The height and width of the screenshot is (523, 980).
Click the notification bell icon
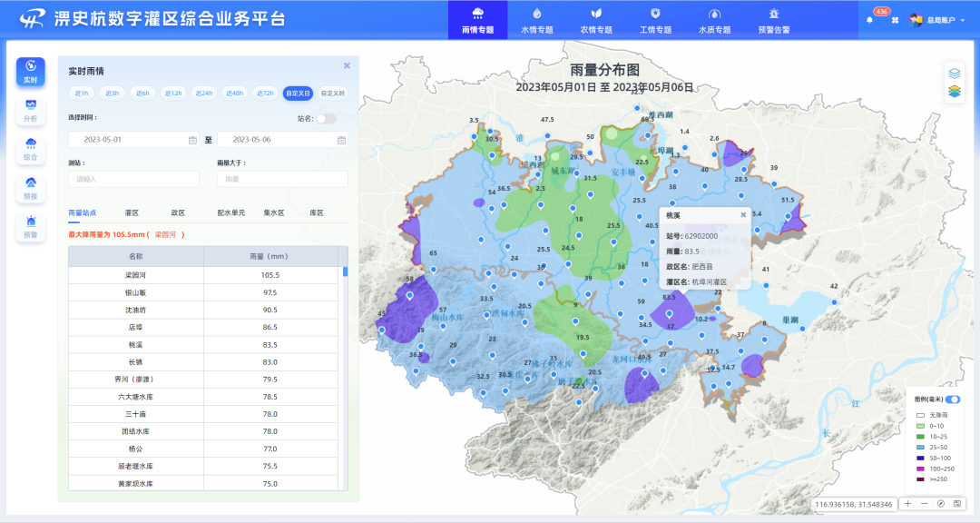[x=869, y=20]
